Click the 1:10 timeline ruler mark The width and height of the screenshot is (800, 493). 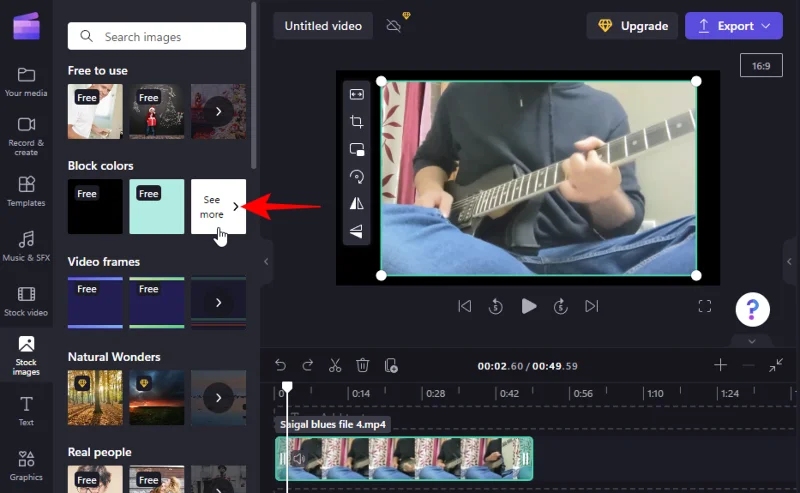655,393
